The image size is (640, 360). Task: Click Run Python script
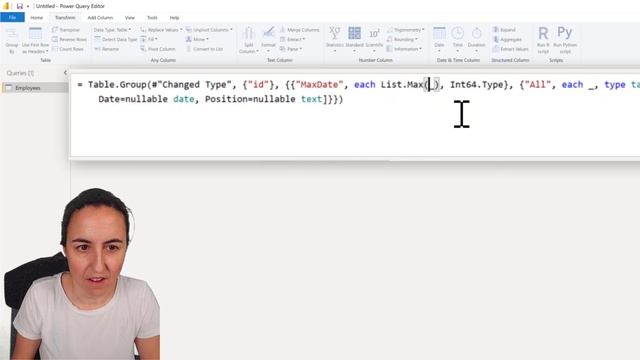point(565,40)
